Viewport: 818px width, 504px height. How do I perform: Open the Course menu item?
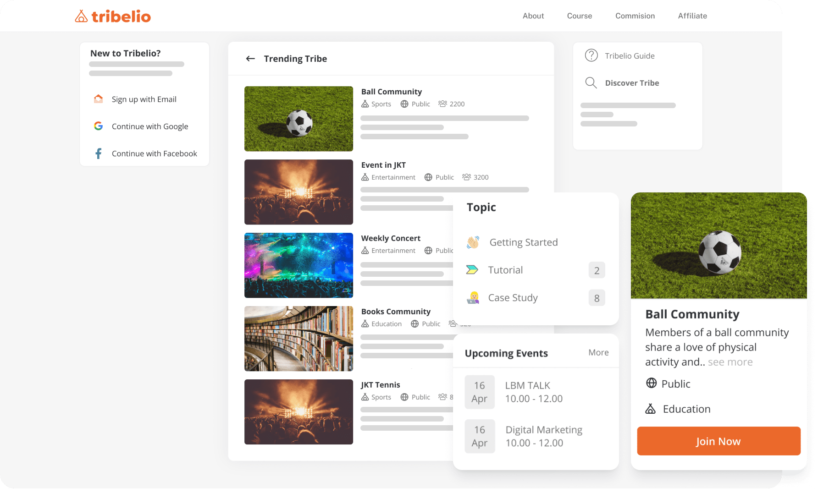579,16
